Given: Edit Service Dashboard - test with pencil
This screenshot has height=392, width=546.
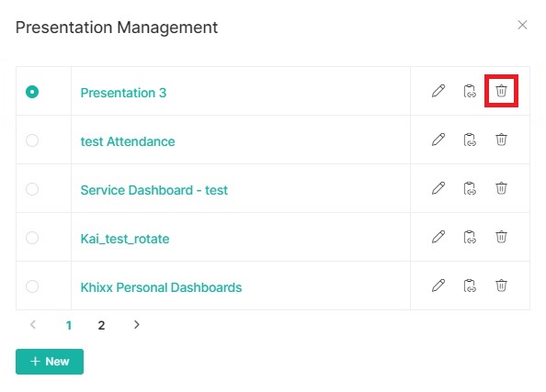Looking at the screenshot, I should (438, 188).
